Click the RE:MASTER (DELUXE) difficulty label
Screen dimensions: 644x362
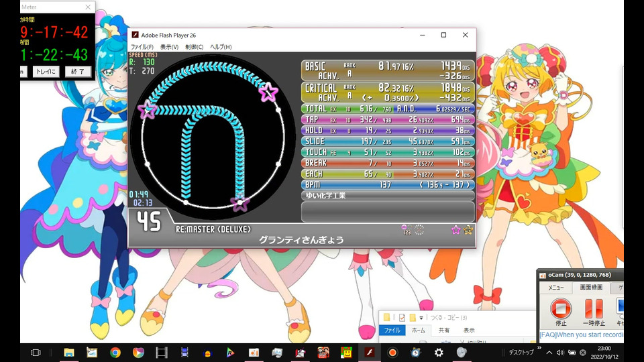point(213,229)
